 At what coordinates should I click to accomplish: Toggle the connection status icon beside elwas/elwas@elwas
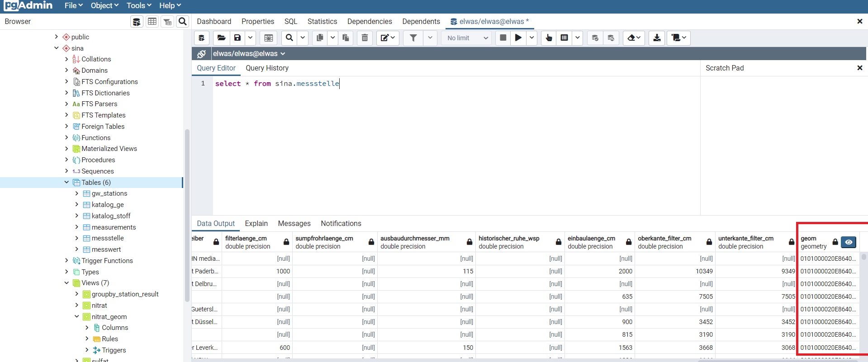[x=202, y=54]
